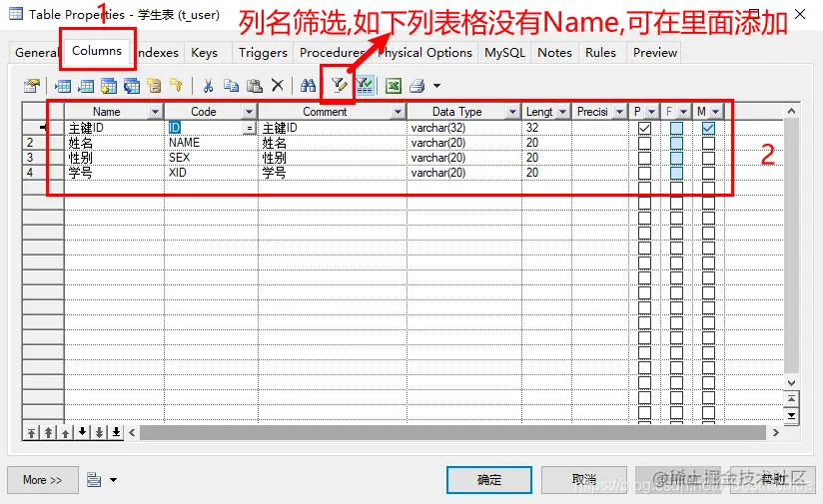823x504 pixels.
Task: Switch to the Triggers tab
Action: 263,53
